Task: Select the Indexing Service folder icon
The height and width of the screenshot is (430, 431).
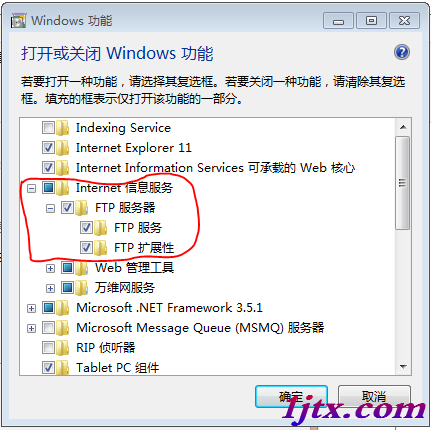Action: click(x=63, y=128)
